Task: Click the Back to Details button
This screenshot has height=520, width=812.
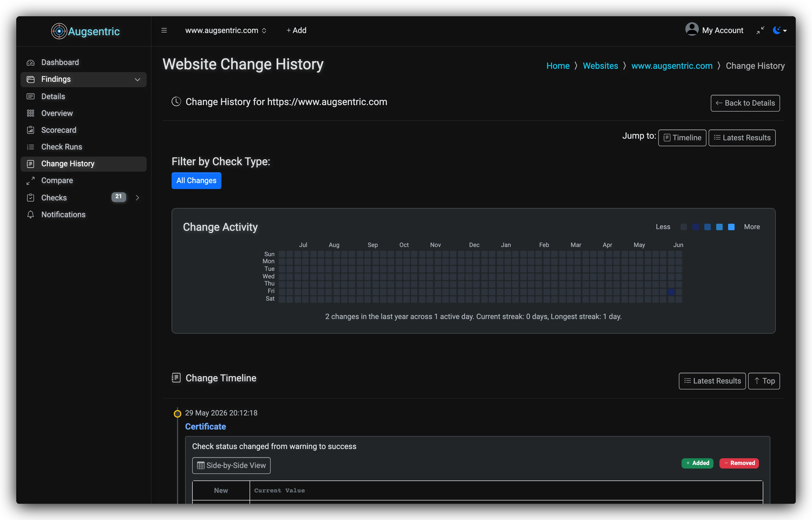Action: coord(745,103)
